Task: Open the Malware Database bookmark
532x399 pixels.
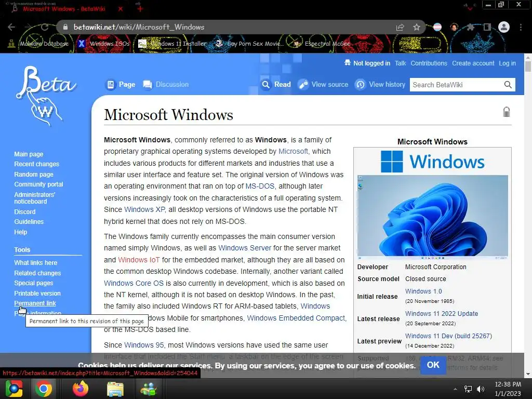Action: click(38, 44)
